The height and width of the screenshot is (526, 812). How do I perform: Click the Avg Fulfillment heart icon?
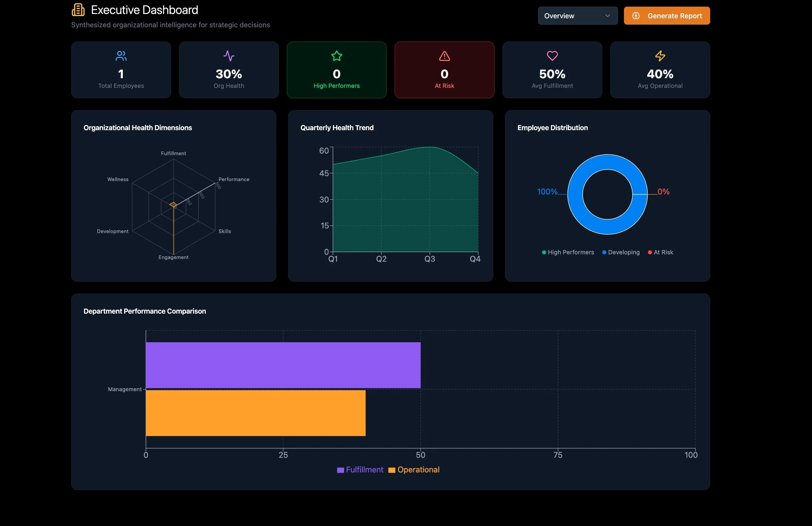click(552, 56)
